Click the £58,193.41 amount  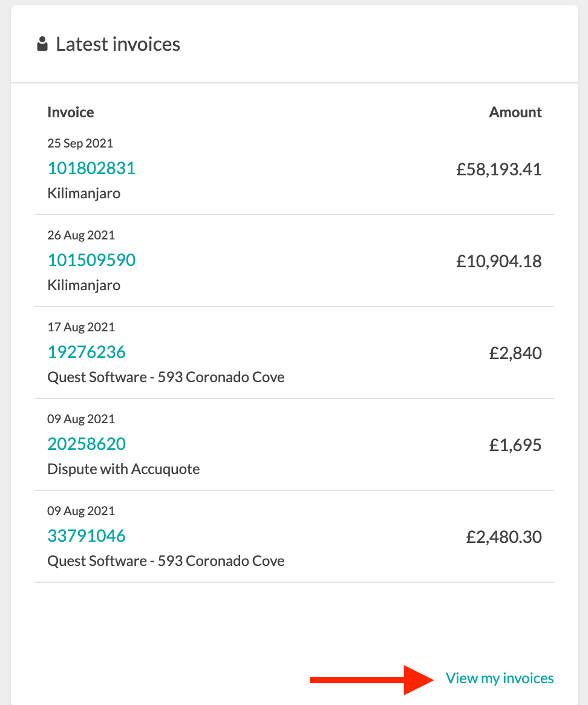[x=499, y=169]
